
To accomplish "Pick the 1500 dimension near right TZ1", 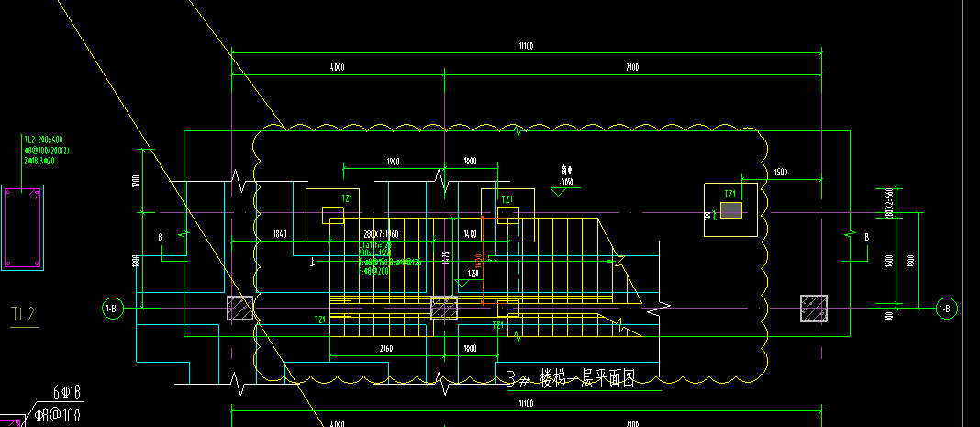I will 781,172.
